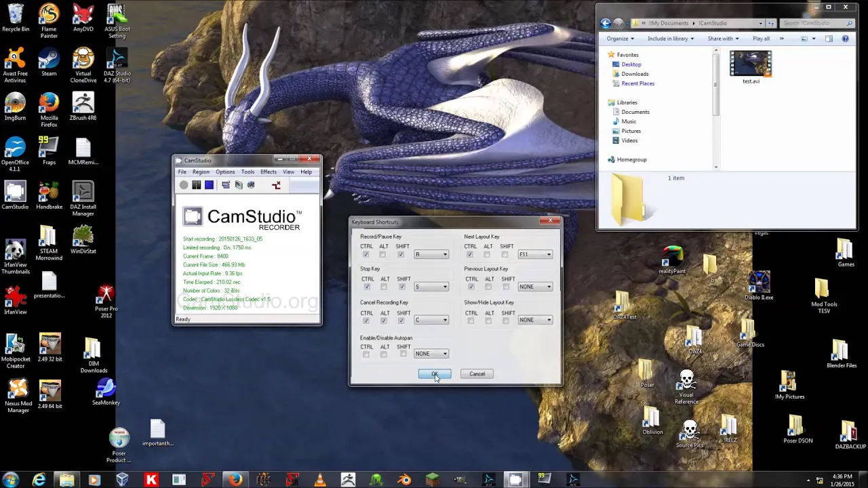Click the Record button in CamStudio toolbar
Image resolution: width=868 pixels, height=488 pixels.
(184, 185)
